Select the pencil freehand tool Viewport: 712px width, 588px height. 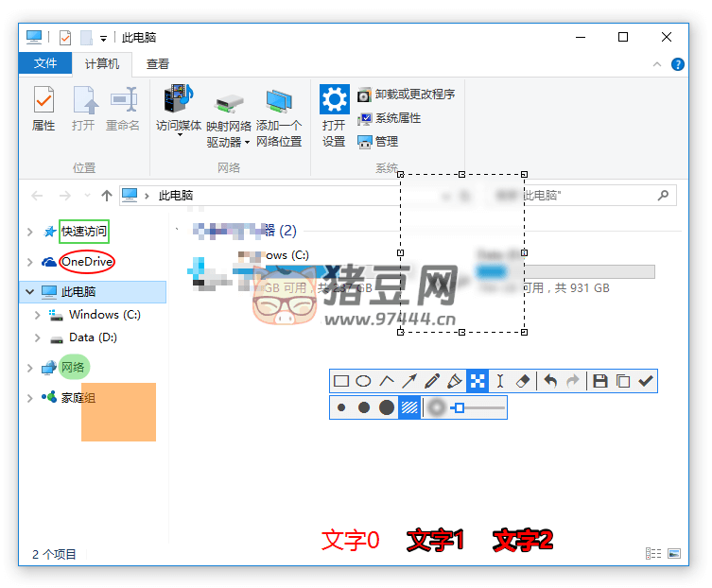click(x=432, y=381)
